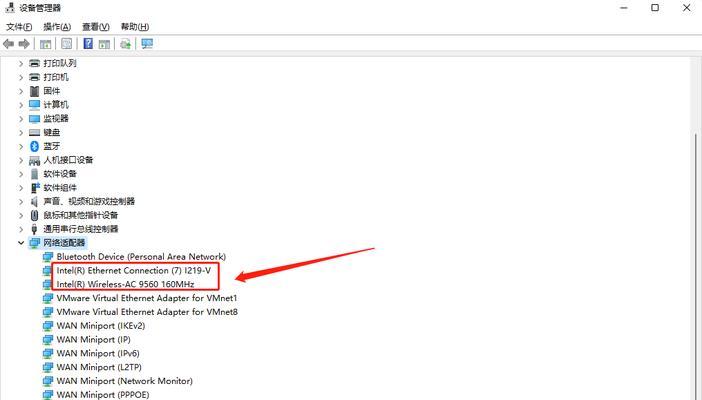Viewport: 702px width, 400px height.
Task: Click the icon next to 人机接口设备
Action: tap(34, 160)
